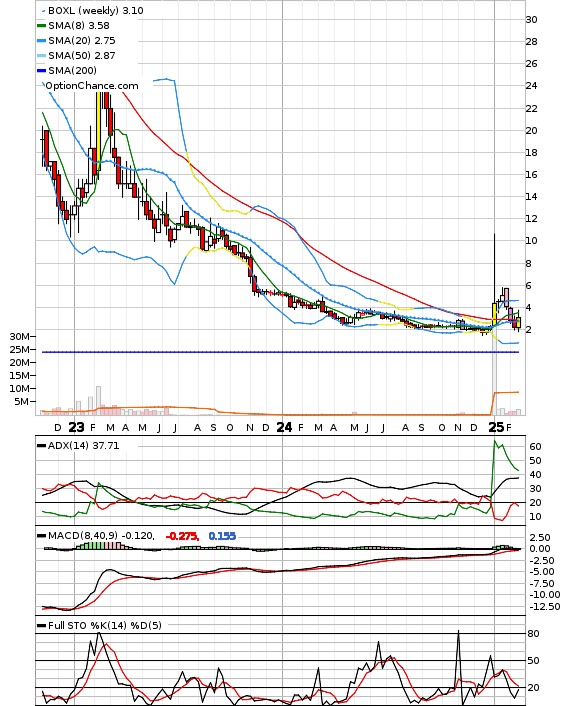Click the 80 level on stochastic axis
The height and width of the screenshot is (706, 566).
pos(534,634)
